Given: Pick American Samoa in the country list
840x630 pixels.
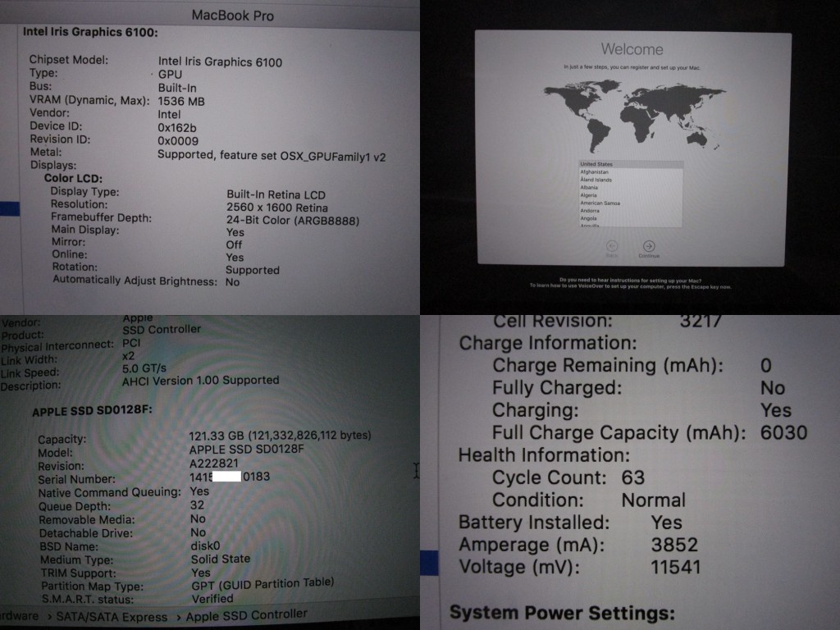Looking at the screenshot, I should point(631,203).
